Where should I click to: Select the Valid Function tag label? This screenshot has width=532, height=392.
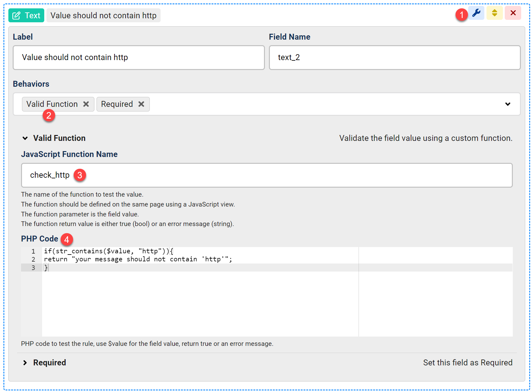[x=52, y=104]
